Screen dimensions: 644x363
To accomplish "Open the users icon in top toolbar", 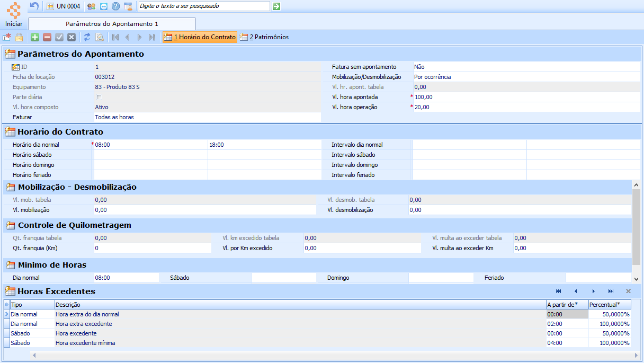I will point(92,6).
